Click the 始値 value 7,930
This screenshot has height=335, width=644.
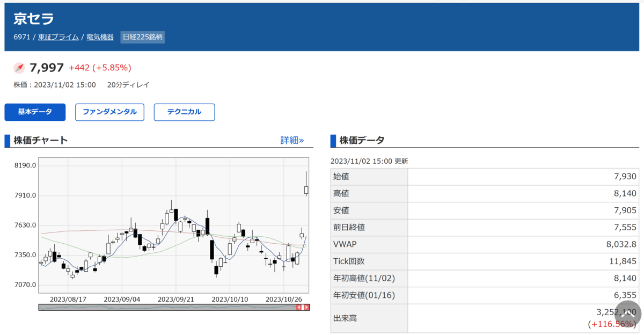[x=625, y=176]
